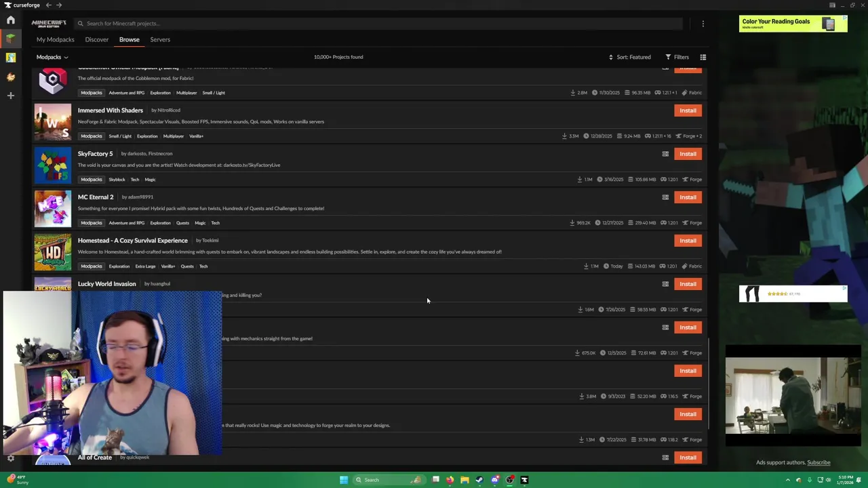The image size is (868, 488).
Task: Toggle the list view layout icon
Action: 703,57
